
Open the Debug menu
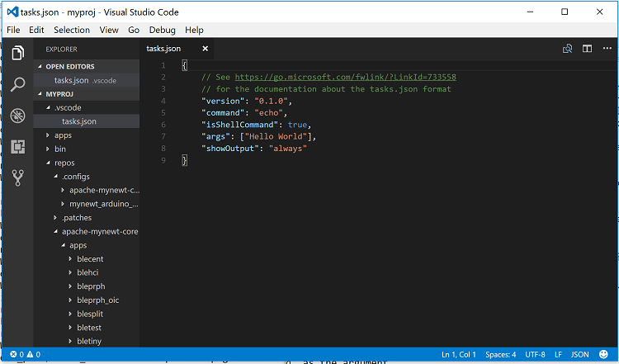coord(163,30)
